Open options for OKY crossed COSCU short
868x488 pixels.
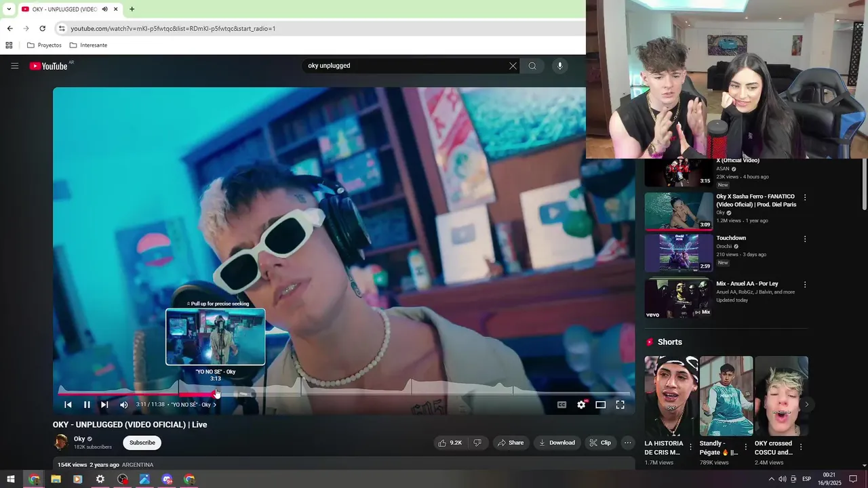(800, 447)
